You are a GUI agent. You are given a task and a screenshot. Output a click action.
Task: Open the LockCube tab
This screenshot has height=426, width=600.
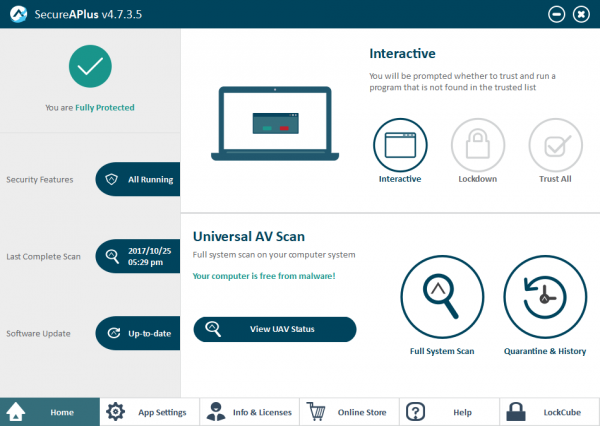pyautogui.click(x=549, y=412)
